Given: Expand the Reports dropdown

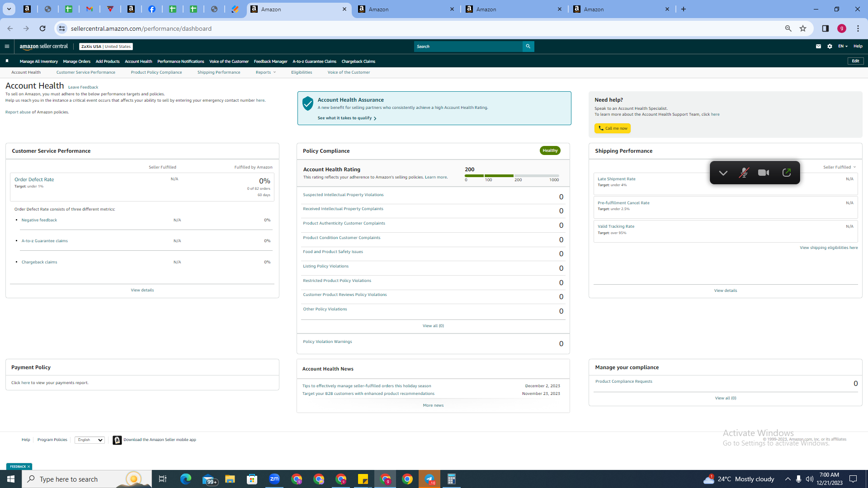Looking at the screenshot, I should click(x=265, y=72).
